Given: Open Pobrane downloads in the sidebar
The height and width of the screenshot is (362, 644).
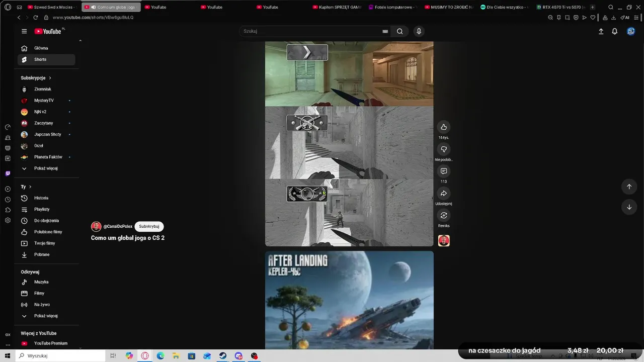Looking at the screenshot, I should tap(46, 254).
